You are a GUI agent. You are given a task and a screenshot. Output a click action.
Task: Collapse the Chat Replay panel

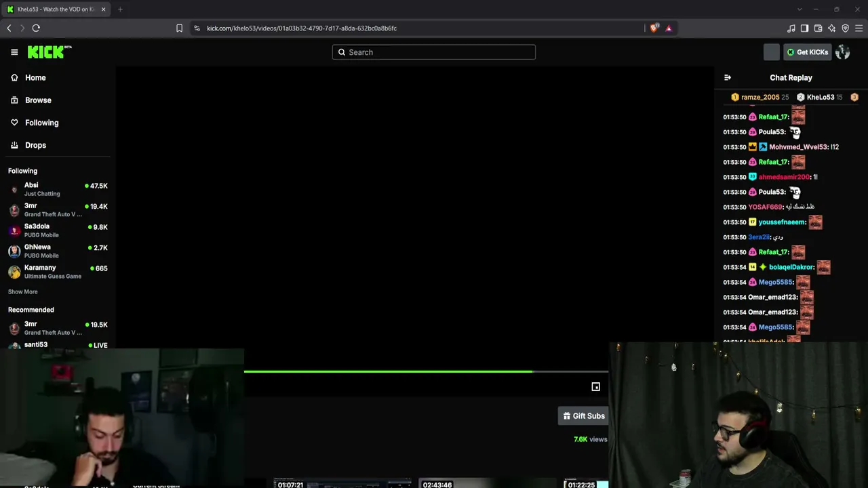point(728,78)
